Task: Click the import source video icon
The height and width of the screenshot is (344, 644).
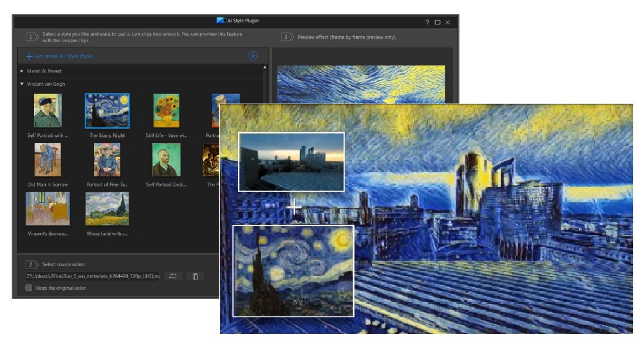Action: pyautogui.click(x=173, y=276)
